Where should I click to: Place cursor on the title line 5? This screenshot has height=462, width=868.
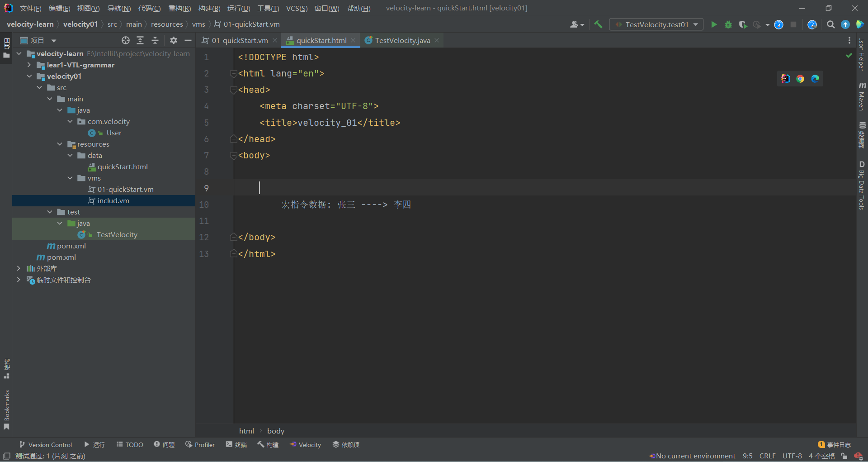pyautogui.click(x=330, y=123)
